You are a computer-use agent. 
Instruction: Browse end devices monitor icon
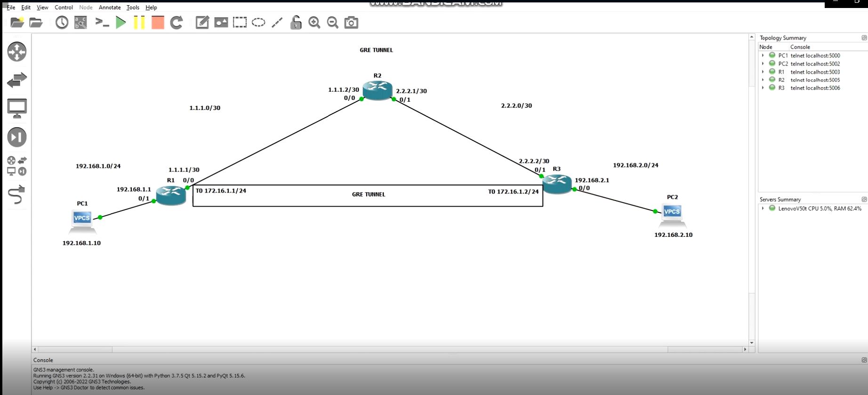coord(17,109)
